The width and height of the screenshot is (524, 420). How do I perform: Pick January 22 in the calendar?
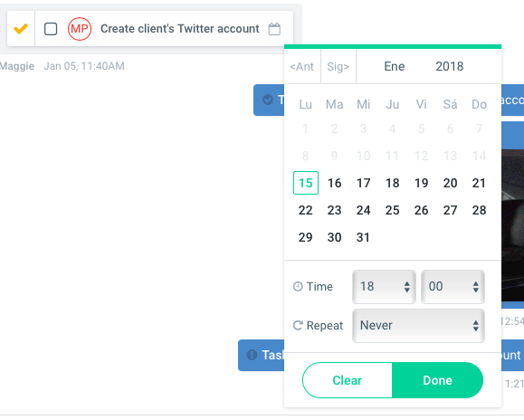306,210
